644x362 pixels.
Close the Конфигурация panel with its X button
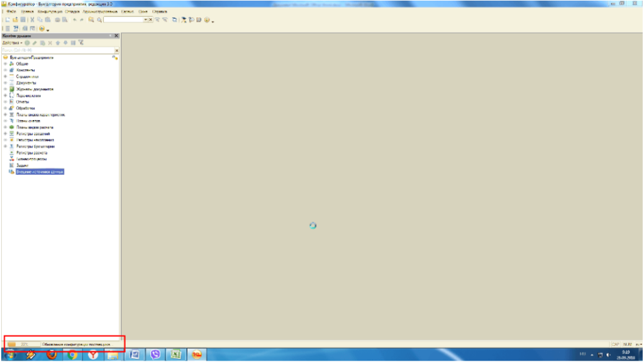point(116,36)
